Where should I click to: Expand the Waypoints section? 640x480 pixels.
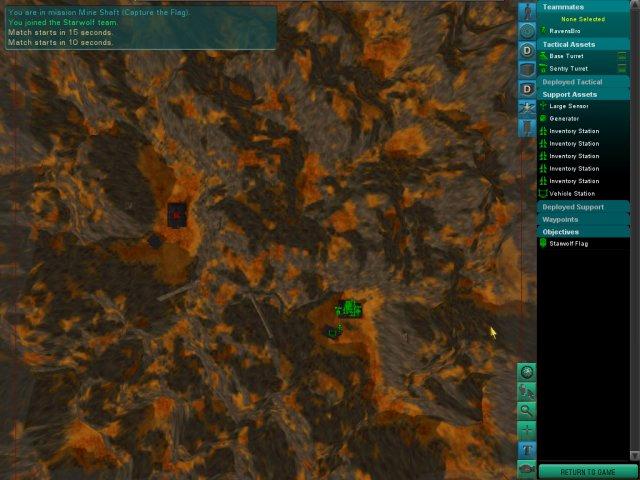(x=584, y=219)
